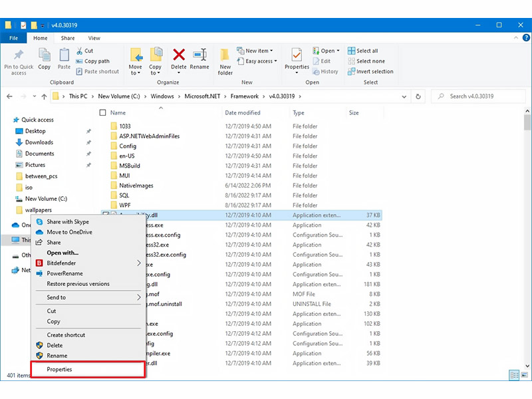Open the Quick Access Toolbar customize dropdown
The height and width of the screenshot is (399, 532).
click(x=43, y=25)
